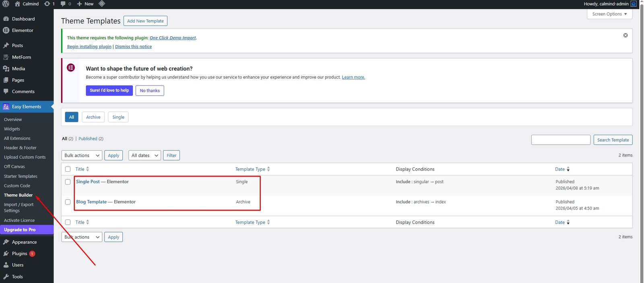Image resolution: width=644 pixels, height=283 pixels.
Task: Open the Appearance menu in the sidebar
Action: pyautogui.click(x=24, y=242)
